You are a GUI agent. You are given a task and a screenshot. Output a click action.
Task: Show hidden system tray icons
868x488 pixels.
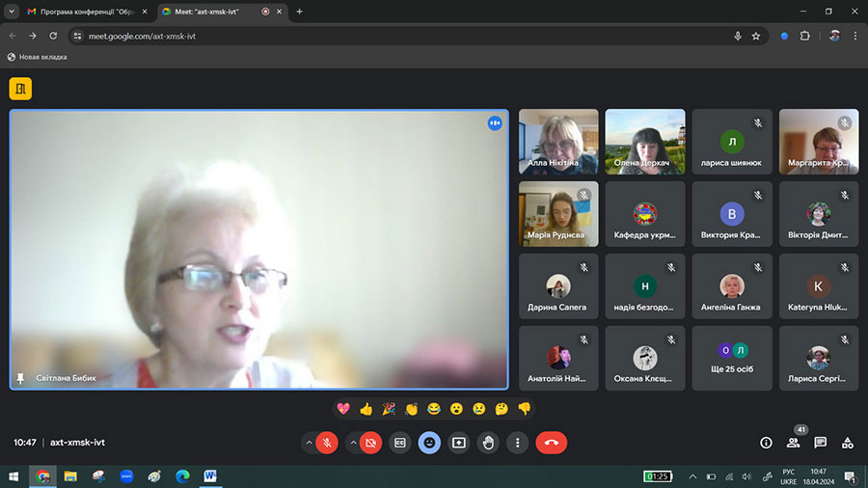[x=692, y=476]
